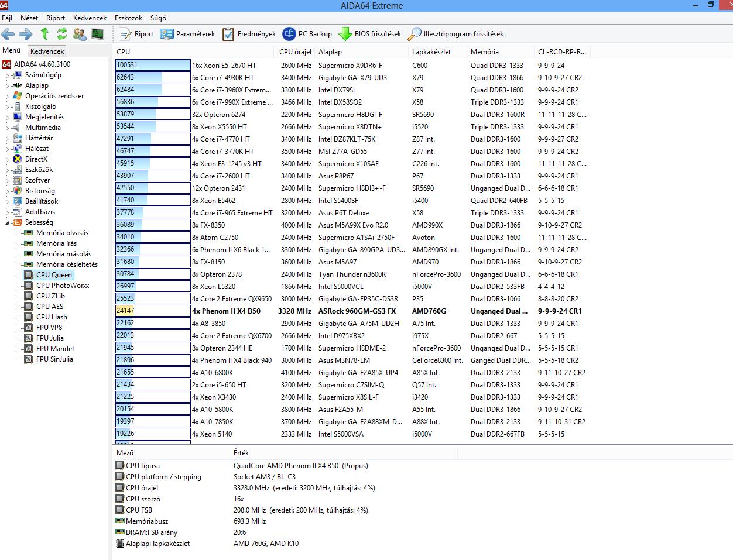Viewport: 733px width, 560px height.
Task: Select the DirectX tree item
Action: click(x=36, y=159)
